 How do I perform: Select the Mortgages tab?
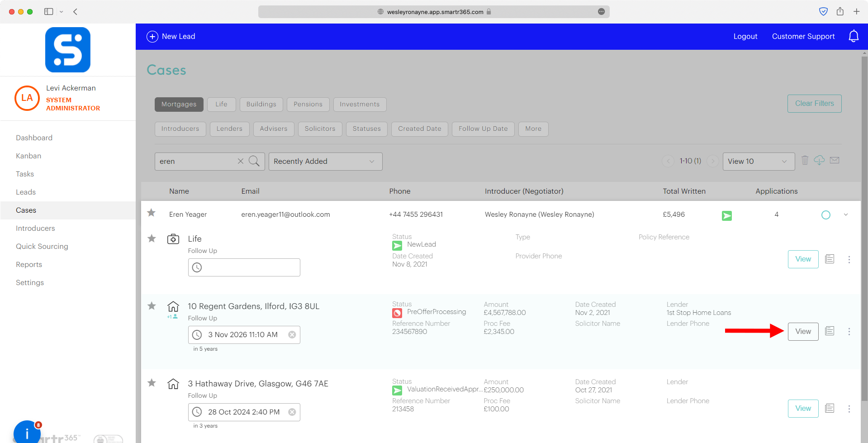(179, 105)
